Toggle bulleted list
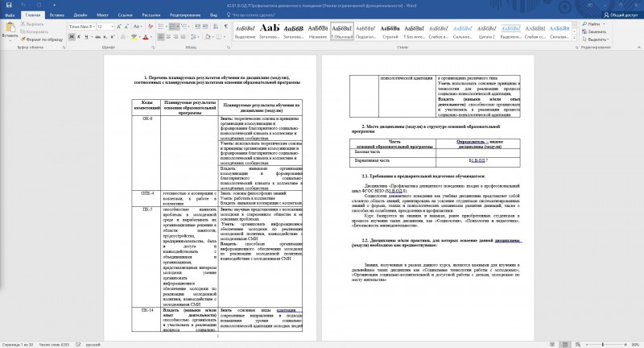This screenshot has width=644, height=348. pyautogui.click(x=160, y=27)
